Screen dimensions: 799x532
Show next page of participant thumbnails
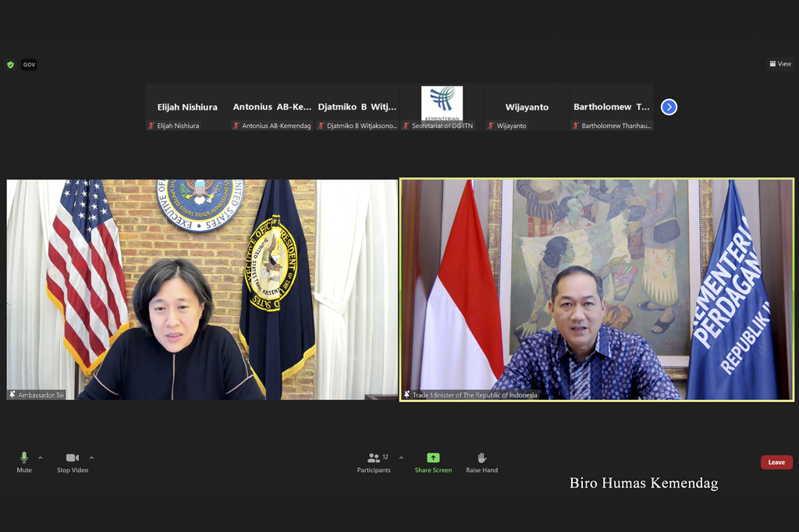(x=669, y=107)
